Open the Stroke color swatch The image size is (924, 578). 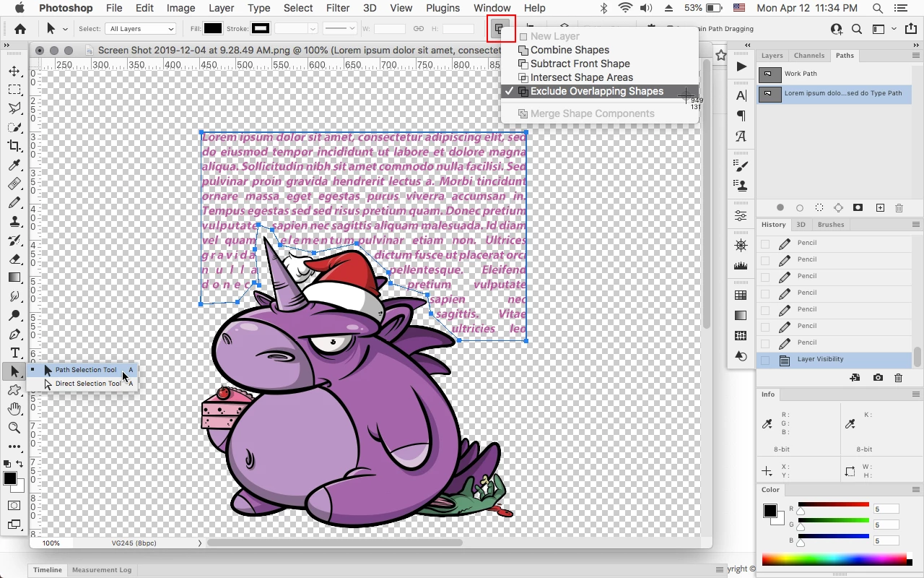click(x=261, y=29)
